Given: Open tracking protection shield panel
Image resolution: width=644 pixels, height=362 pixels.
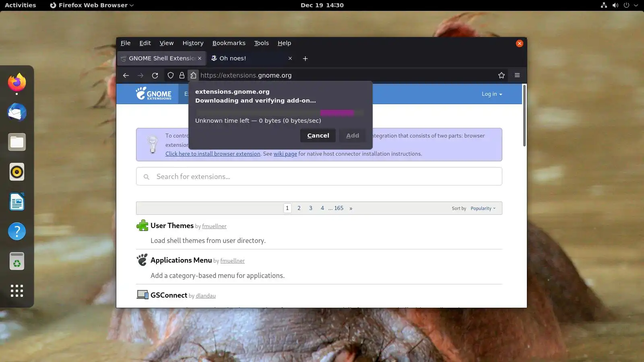Looking at the screenshot, I should (x=171, y=75).
